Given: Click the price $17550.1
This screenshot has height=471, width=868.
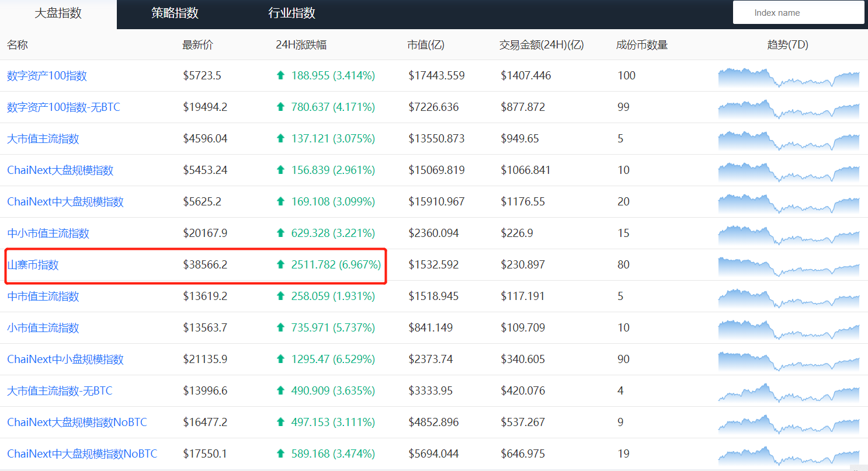Looking at the screenshot, I should pos(205,454).
